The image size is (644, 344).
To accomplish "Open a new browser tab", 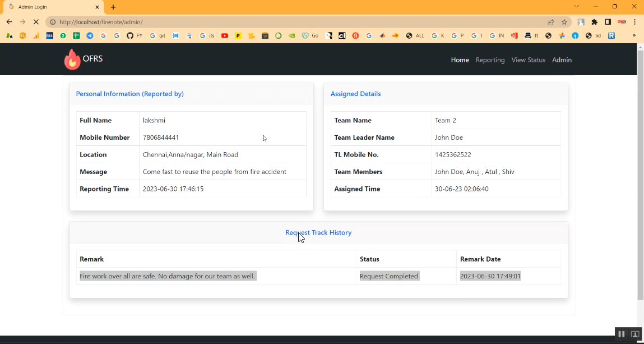I will click(113, 7).
